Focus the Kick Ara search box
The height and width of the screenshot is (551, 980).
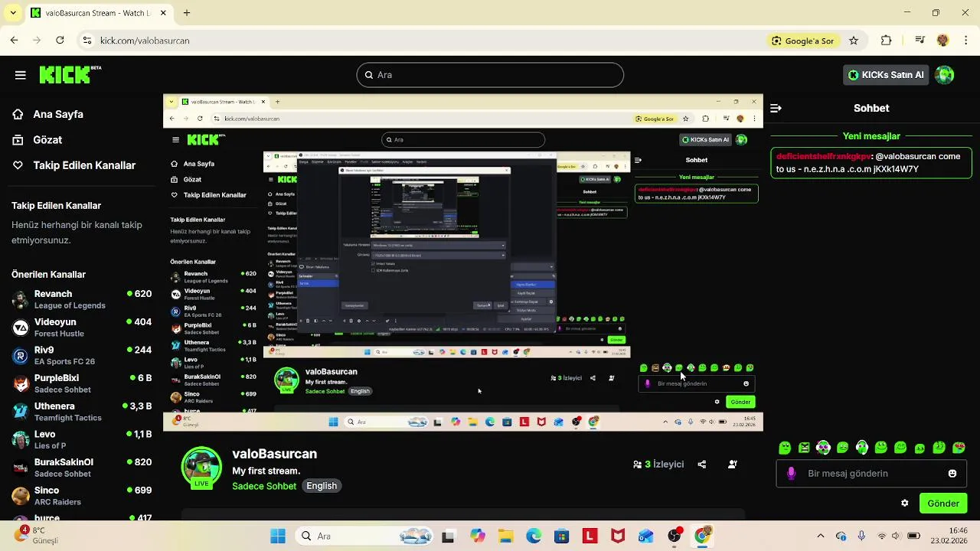(x=490, y=75)
